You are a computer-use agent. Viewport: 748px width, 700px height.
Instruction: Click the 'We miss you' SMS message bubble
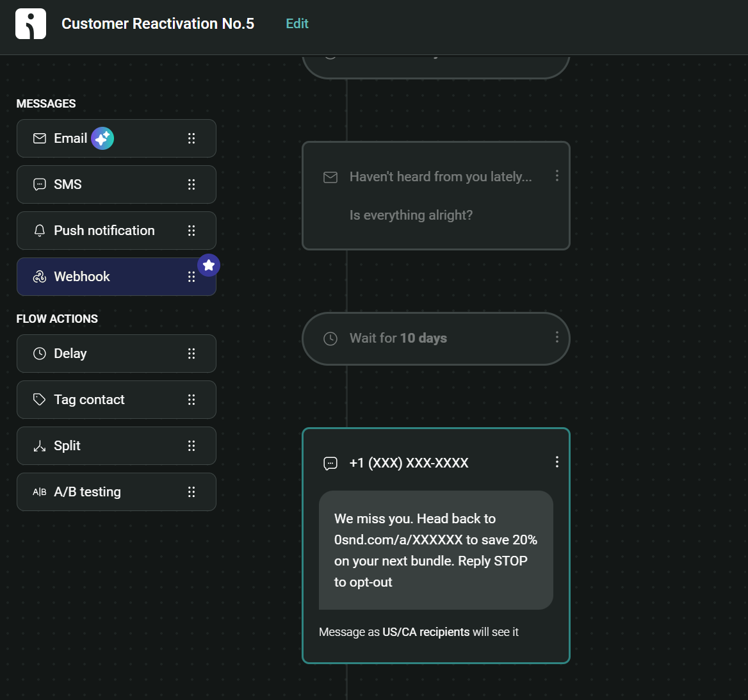[436, 550]
